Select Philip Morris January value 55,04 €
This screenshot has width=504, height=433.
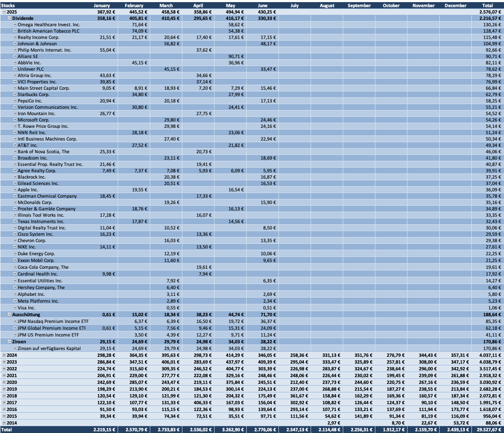click(x=107, y=50)
